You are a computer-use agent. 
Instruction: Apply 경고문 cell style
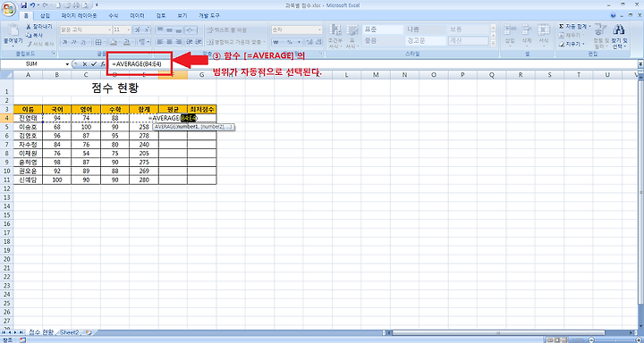point(426,41)
